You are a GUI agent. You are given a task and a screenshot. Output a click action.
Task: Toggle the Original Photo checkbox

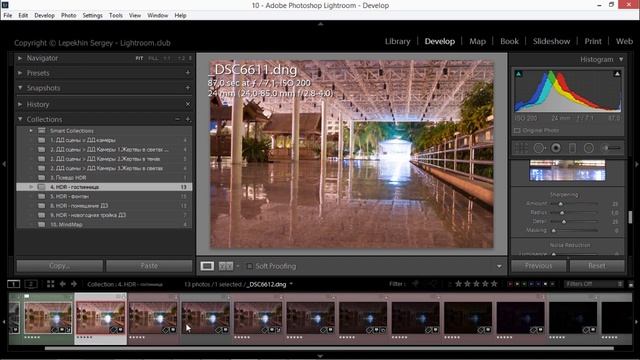(517, 131)
